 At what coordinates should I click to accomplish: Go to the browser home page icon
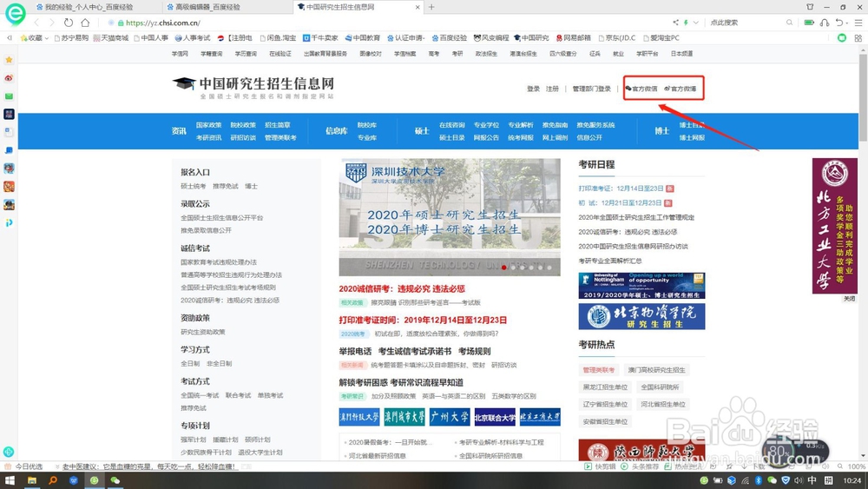pyautogui.click(x=85, y=23)
